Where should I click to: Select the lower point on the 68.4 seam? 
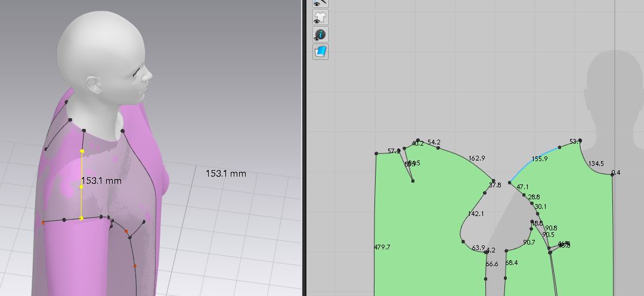[505, 278]
